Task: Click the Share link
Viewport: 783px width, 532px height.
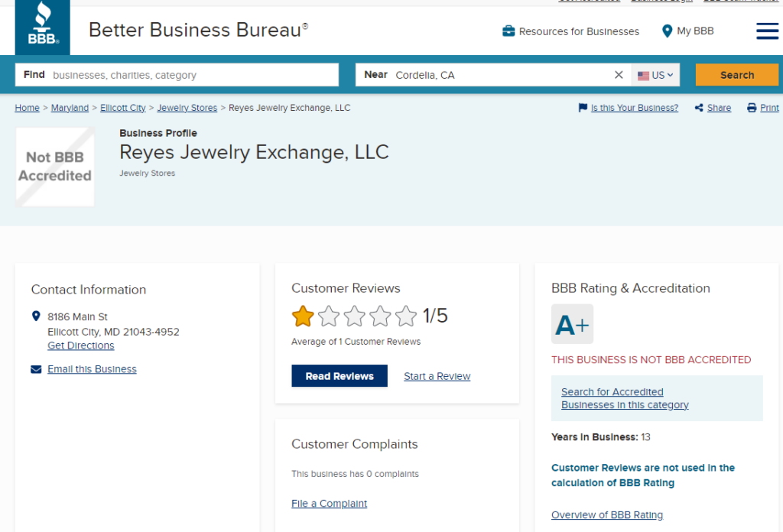Action: tap(719, 108)
